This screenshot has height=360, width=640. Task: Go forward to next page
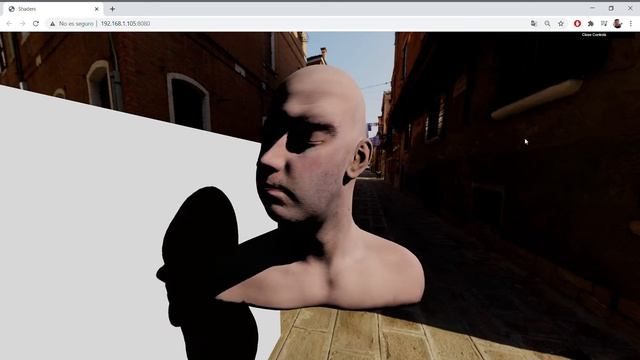(x=22, y=24)
